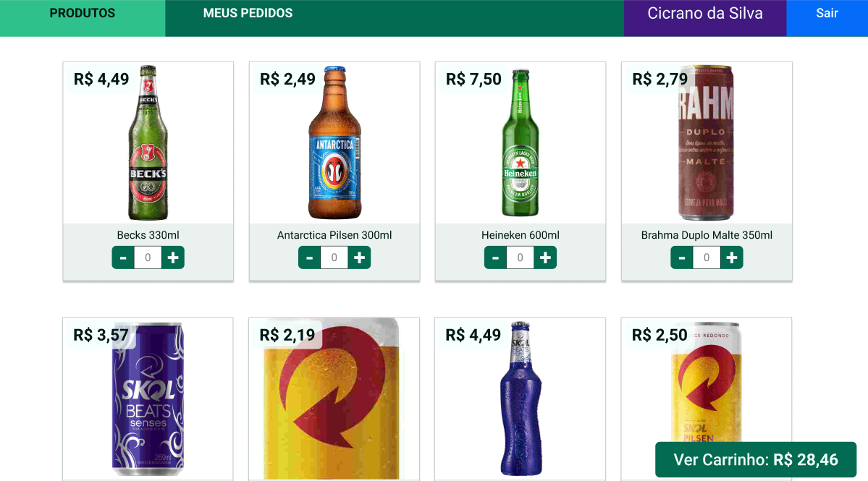Click the Sair button to log out

click(x=826, y=12)
